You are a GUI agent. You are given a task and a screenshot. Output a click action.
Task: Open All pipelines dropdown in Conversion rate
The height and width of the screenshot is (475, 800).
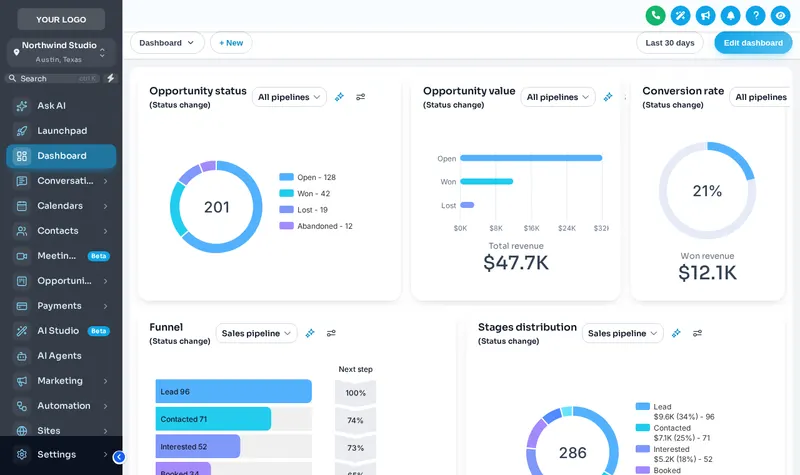[760, 97]
